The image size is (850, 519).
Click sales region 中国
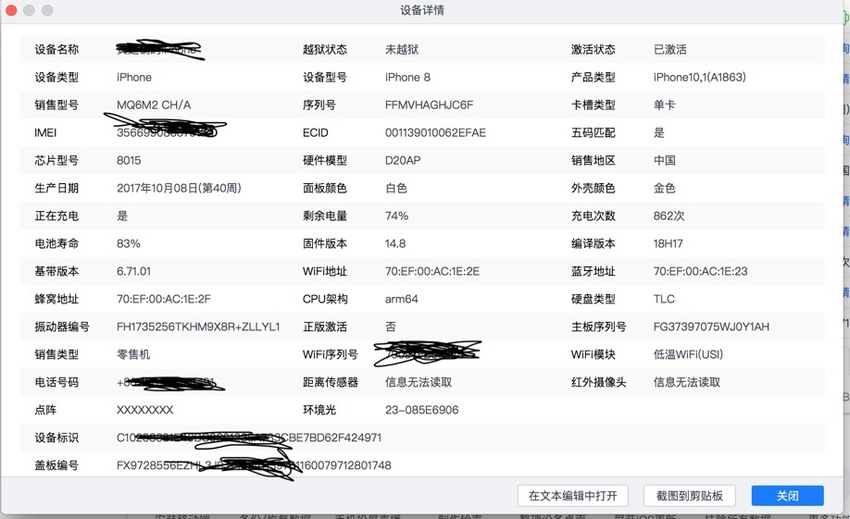coord(664,160)
